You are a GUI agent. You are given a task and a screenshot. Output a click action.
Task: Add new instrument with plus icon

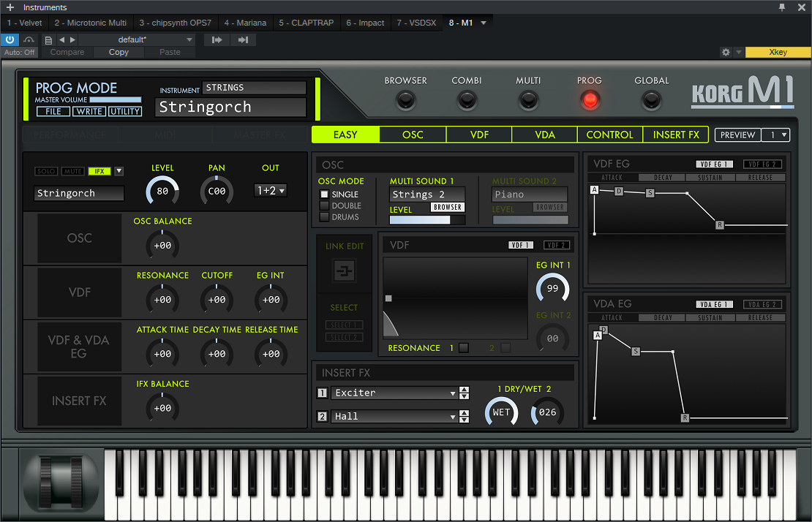point(10,7)
